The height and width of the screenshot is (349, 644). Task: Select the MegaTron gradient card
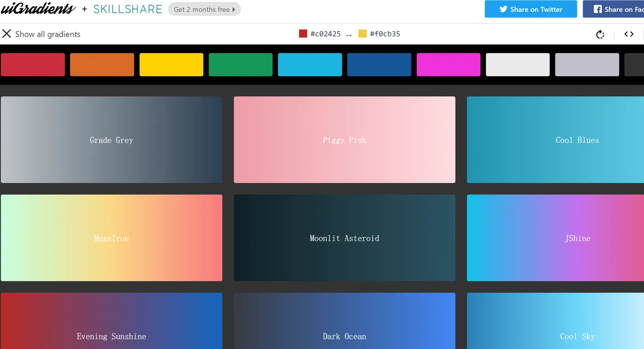tap(111, 238)
